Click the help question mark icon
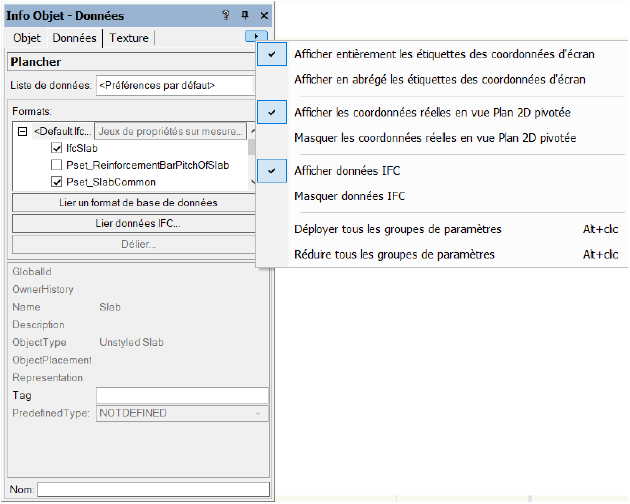Screen dimensions: 630x504 [x=226, y=16]
